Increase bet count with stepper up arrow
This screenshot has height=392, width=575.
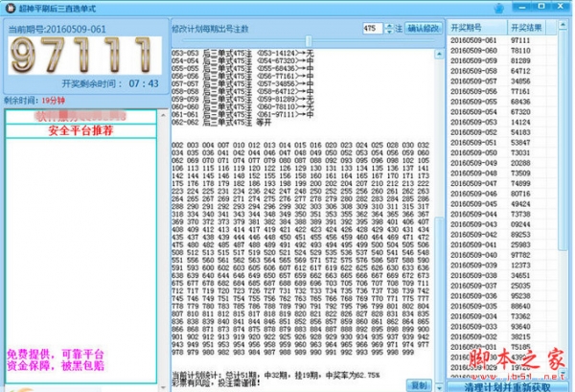[x=389, y=26]
